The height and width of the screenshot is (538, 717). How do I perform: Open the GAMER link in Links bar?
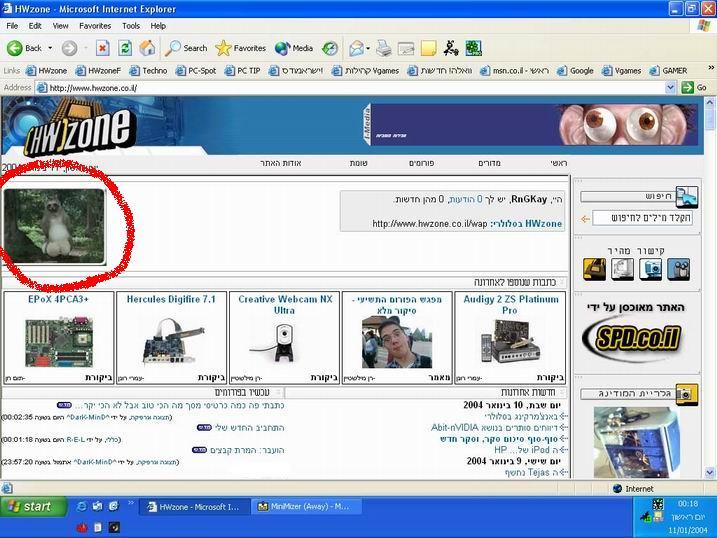click(669, 71)
